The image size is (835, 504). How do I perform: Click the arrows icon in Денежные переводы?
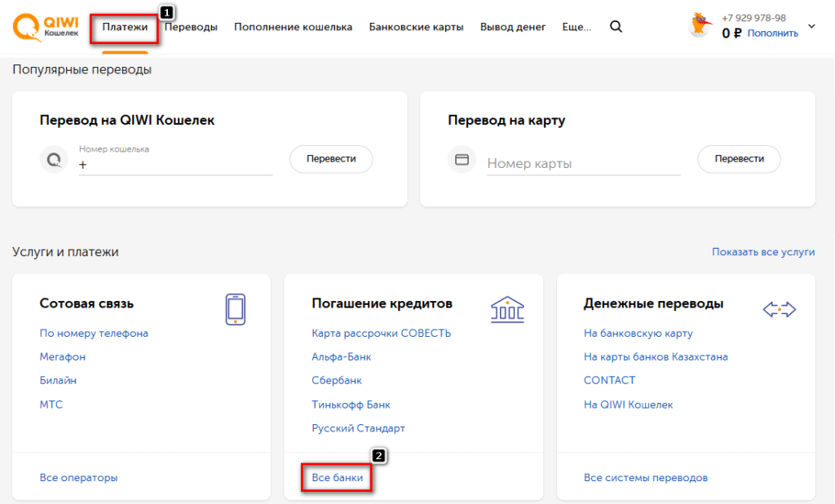(x=779, y=309)
